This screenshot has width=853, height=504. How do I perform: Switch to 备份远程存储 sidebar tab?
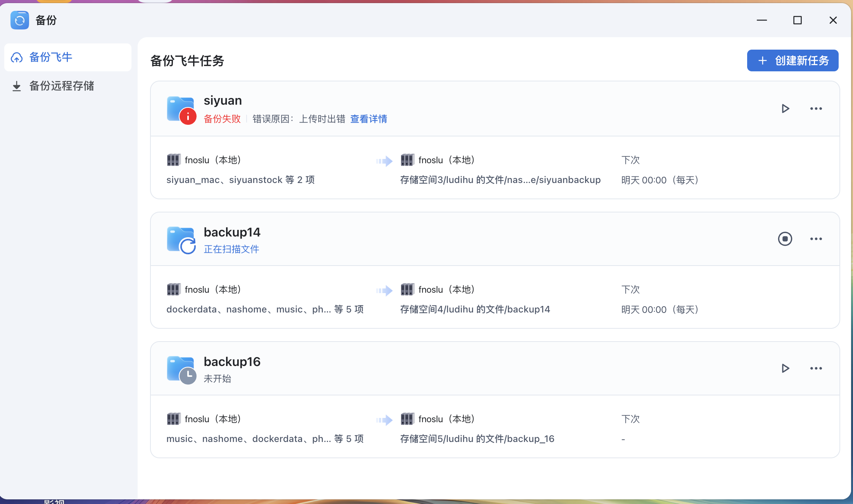point(61,86)
